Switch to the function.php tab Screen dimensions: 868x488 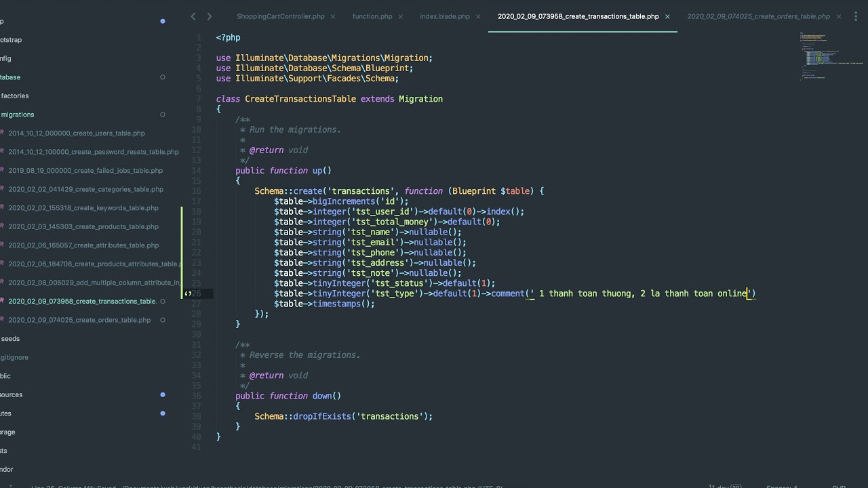tap(372, 16)
